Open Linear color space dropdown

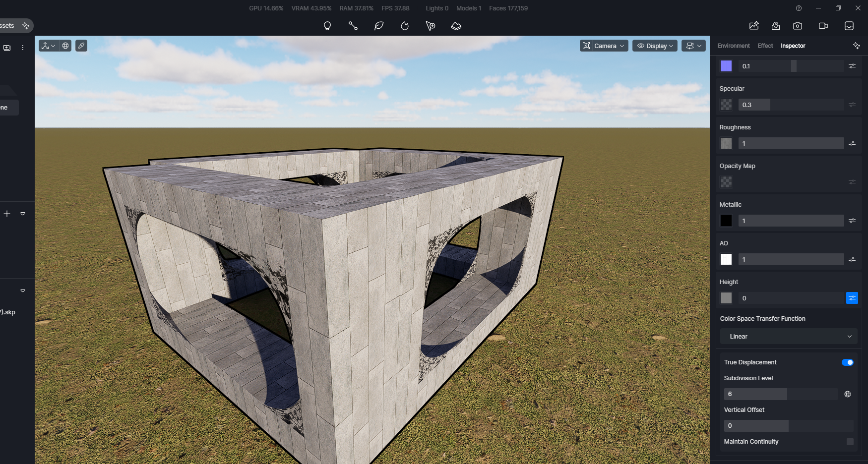coord(789,336)
